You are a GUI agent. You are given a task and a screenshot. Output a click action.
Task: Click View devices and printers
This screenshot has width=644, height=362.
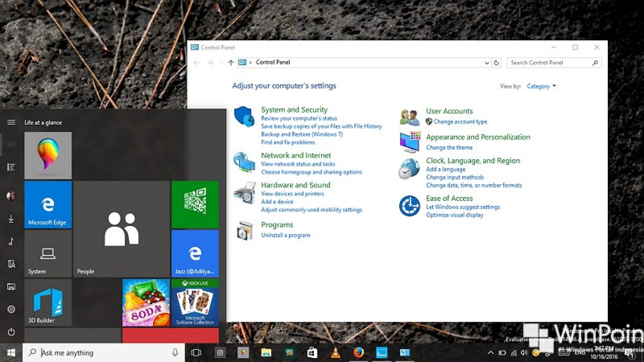click(x=292, y=194)
